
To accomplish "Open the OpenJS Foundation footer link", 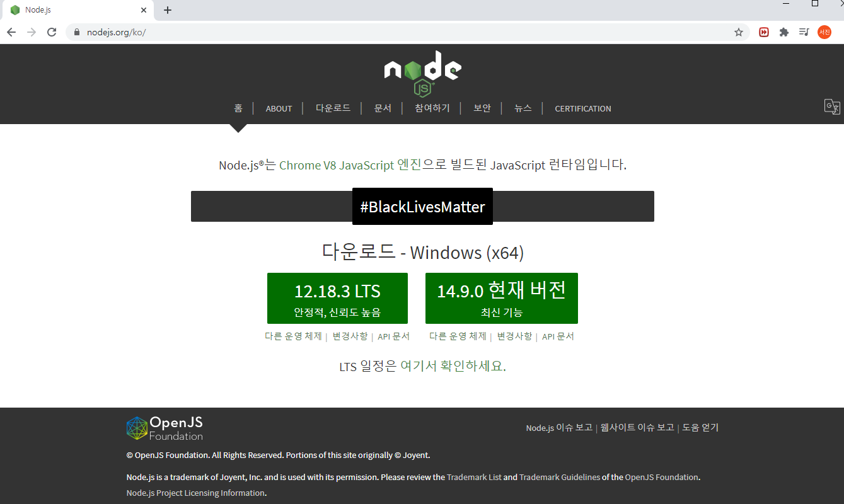I will 662,478.
